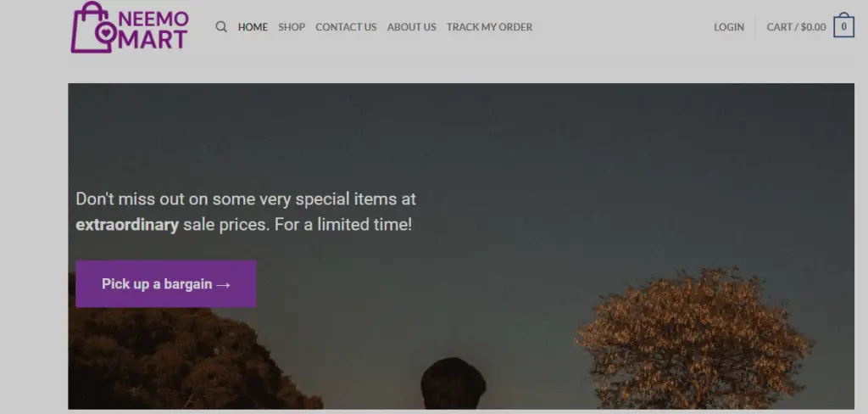Go to the HOME menu item
This screenshot has width=868, height=414.
click(x=253, y=26)
